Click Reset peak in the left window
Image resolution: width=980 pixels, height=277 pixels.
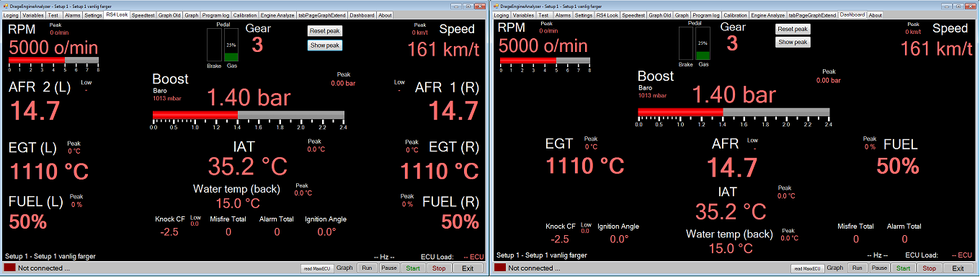(324, 30)
